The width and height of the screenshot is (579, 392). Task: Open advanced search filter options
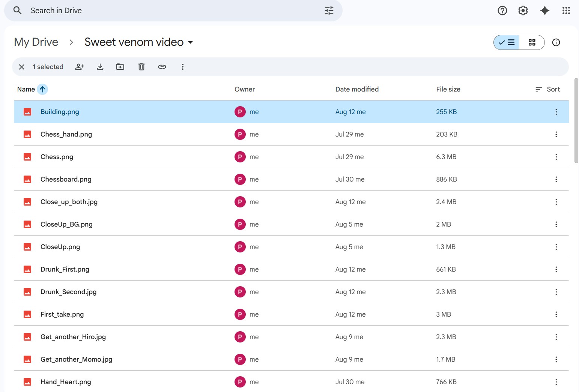pos(329,11)
